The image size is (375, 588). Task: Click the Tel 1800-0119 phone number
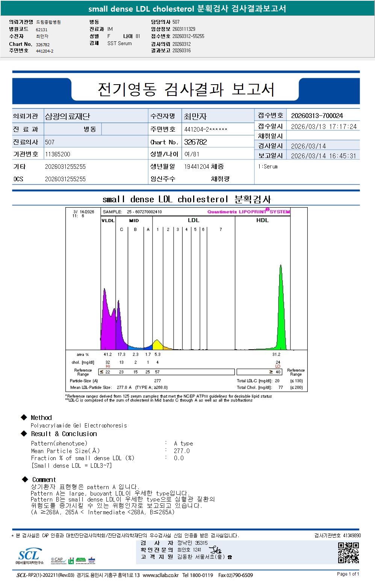pos(198,575)
